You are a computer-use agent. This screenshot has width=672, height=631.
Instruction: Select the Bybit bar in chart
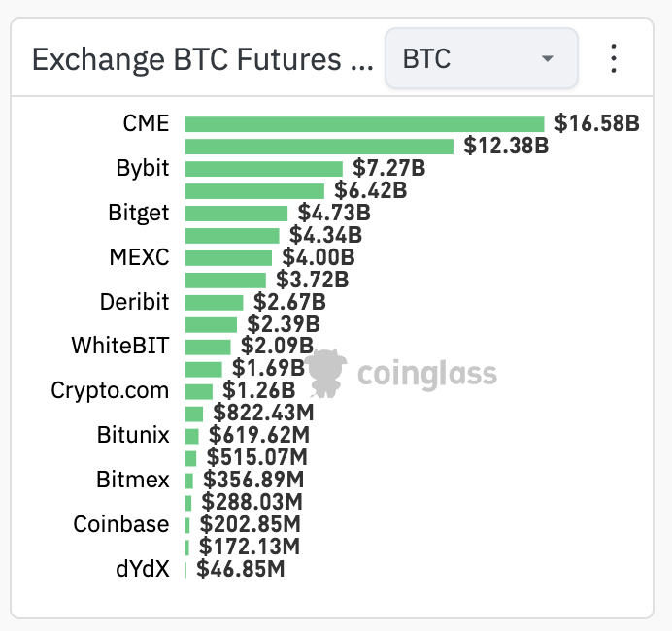(263, 168)
